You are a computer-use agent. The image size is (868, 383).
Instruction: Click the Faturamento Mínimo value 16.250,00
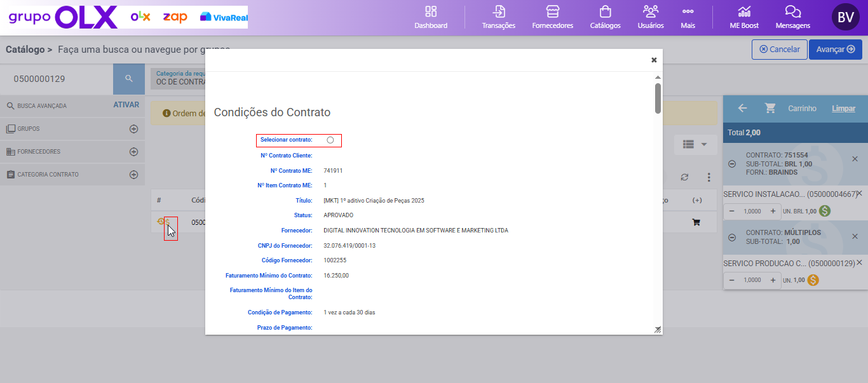click(x=336, y=276)
